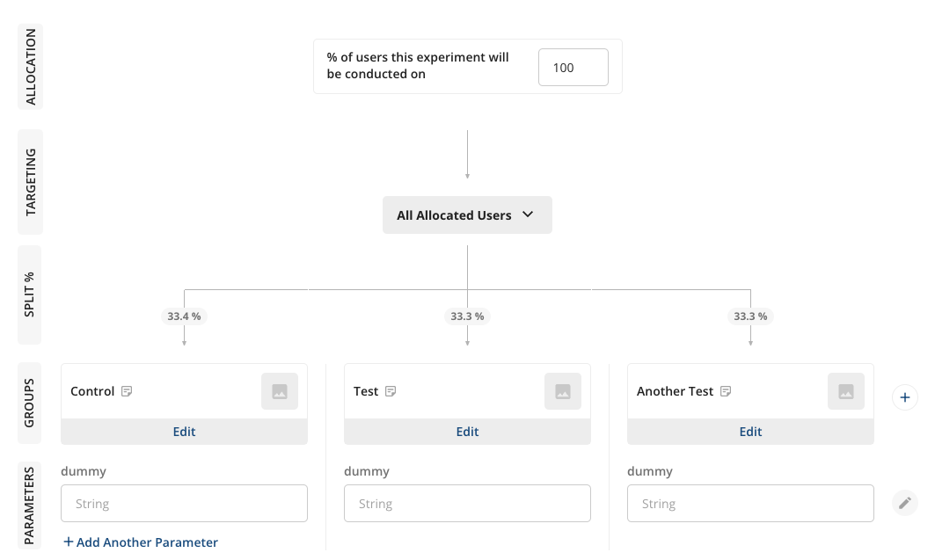Click Add Another Parameter

pyautogui.click(x=140, y=542)
